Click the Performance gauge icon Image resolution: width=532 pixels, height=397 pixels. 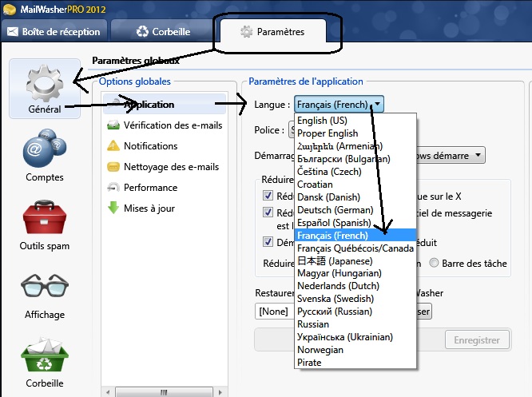point(113,187)
